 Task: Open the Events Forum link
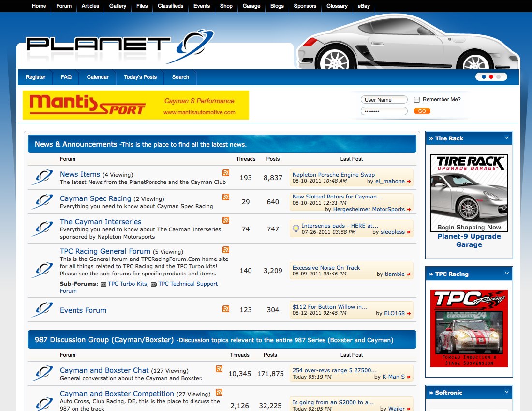[x=83, y=310]
